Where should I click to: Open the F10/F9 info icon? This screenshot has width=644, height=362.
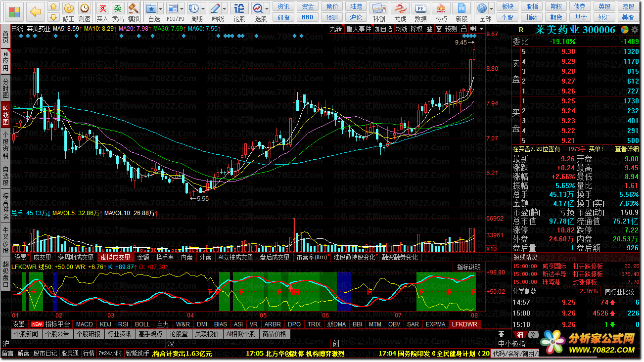(x=172, y=8)
